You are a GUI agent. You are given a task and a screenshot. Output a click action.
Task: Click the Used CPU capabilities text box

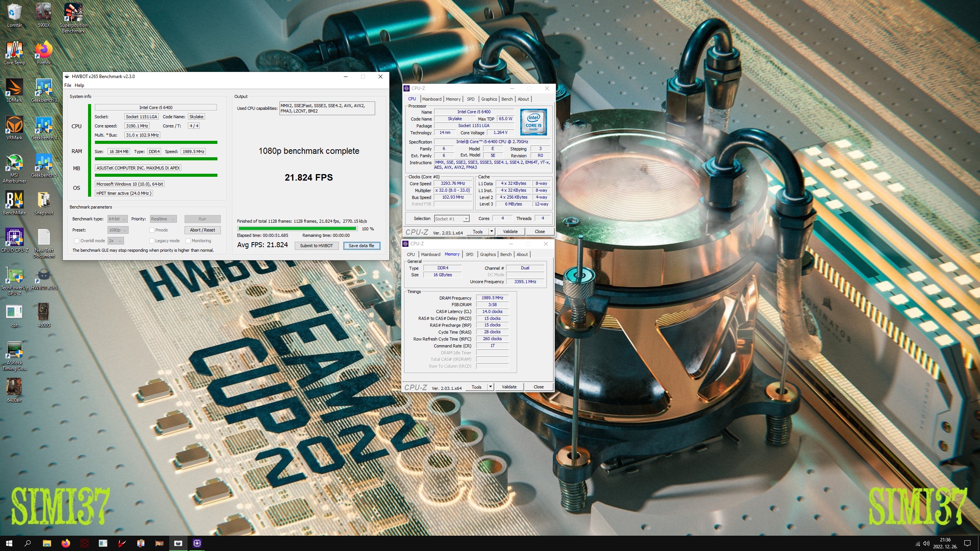click(327, 108)
